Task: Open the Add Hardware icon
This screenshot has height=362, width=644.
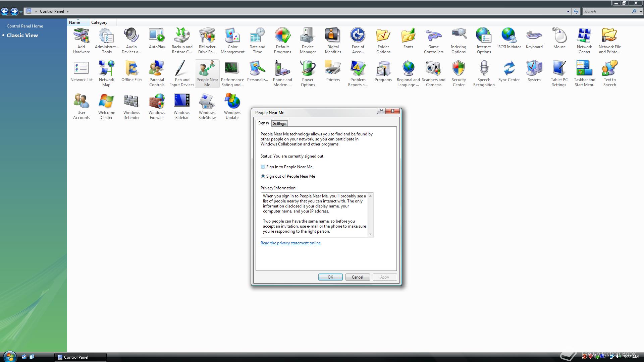Action: (81, 41)
